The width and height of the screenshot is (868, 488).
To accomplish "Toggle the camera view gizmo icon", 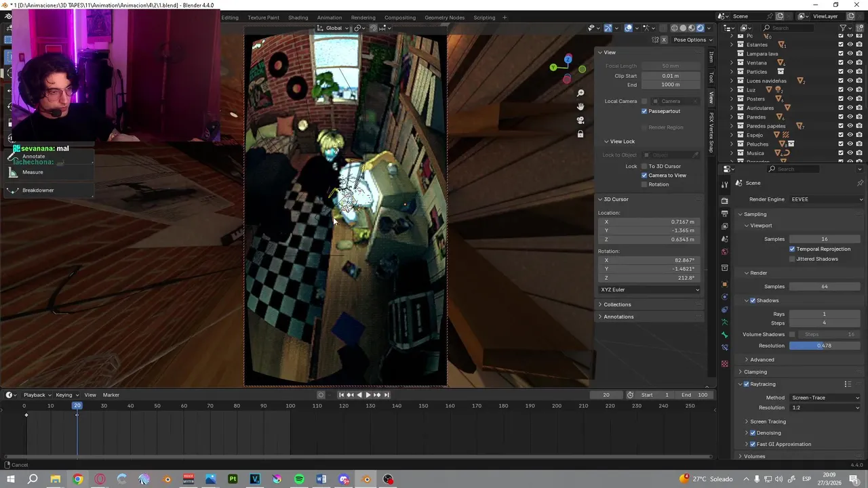I will coord(580,120).
